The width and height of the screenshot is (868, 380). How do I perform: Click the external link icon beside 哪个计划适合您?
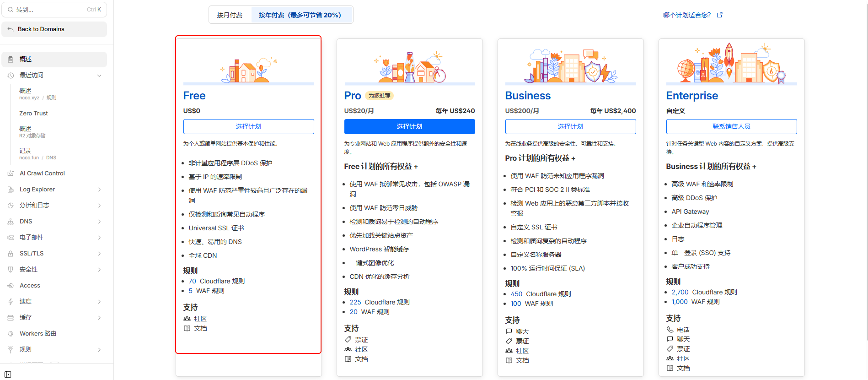point(720,15)
